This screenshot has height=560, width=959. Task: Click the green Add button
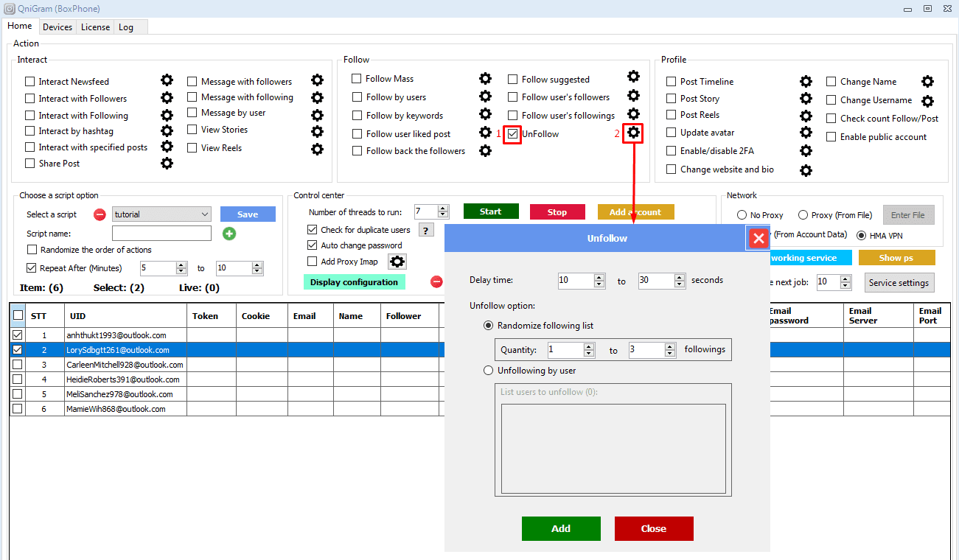pos(561,528)
